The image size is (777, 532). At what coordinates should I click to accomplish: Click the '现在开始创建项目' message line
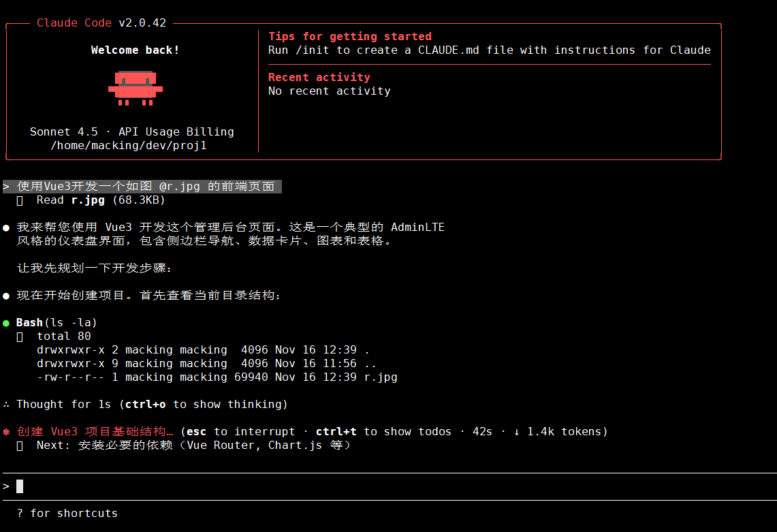[x=149, y=296]
